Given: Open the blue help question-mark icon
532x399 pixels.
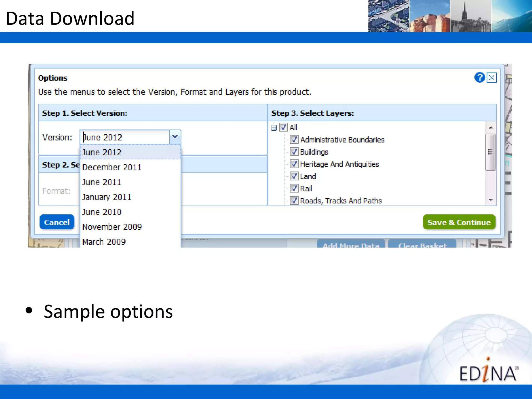Looking at the screenshot, I should [480, 77].
